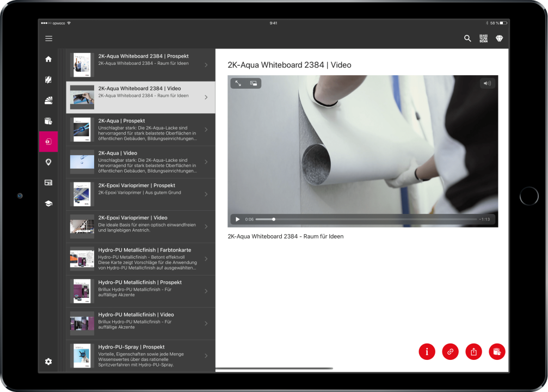548x392 pixels.
Task: Open the 2K-Aqua Video thumbnail
Action: click(x=82, y=162)
